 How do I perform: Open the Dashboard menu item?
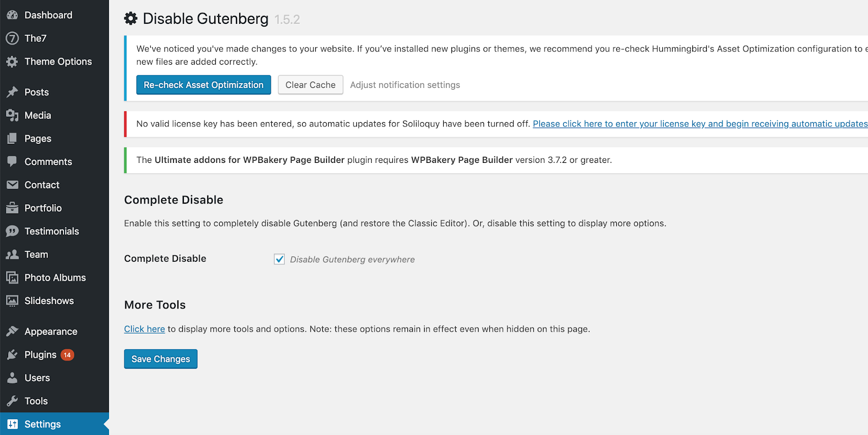tap(54, 15)
